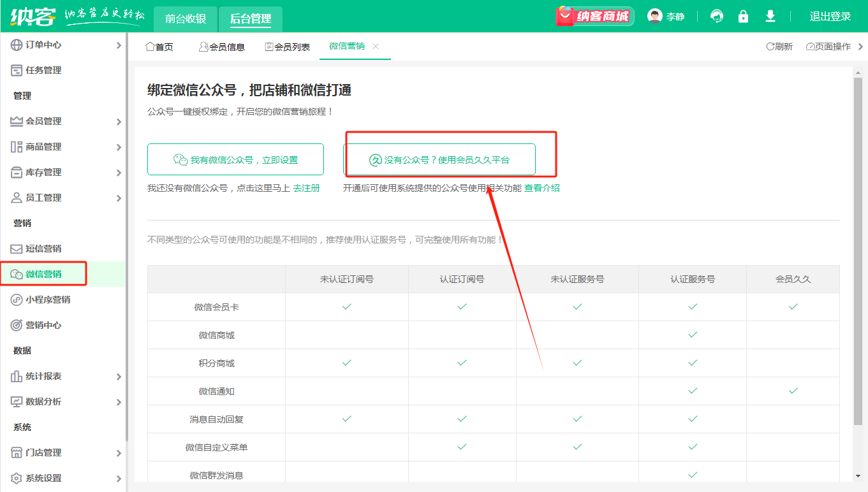The image size is (868, 492).
Task: Click the download icon in header
Action: click(x=770, y=17)
